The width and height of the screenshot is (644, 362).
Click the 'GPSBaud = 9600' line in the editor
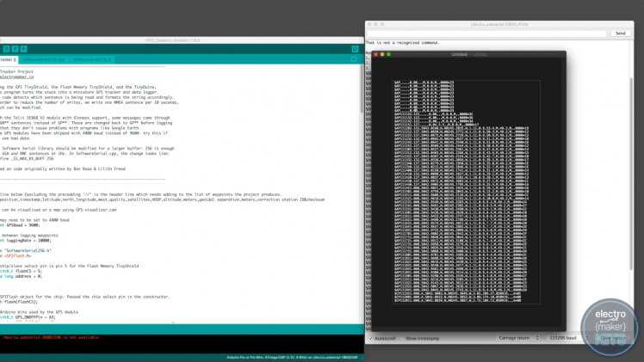pyautogui.click(x=20, y=225)
